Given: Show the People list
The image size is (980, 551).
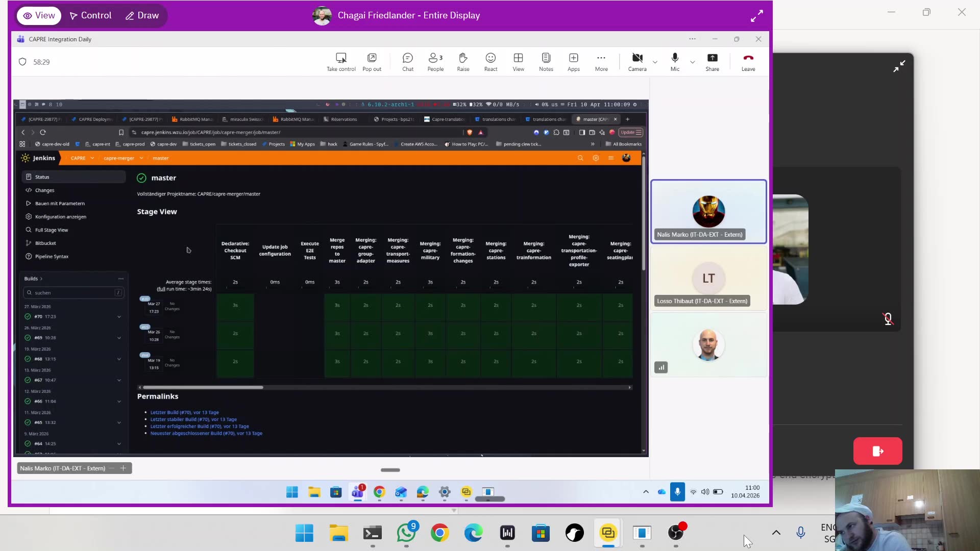Looking at the screenshot, I should 435,62.
